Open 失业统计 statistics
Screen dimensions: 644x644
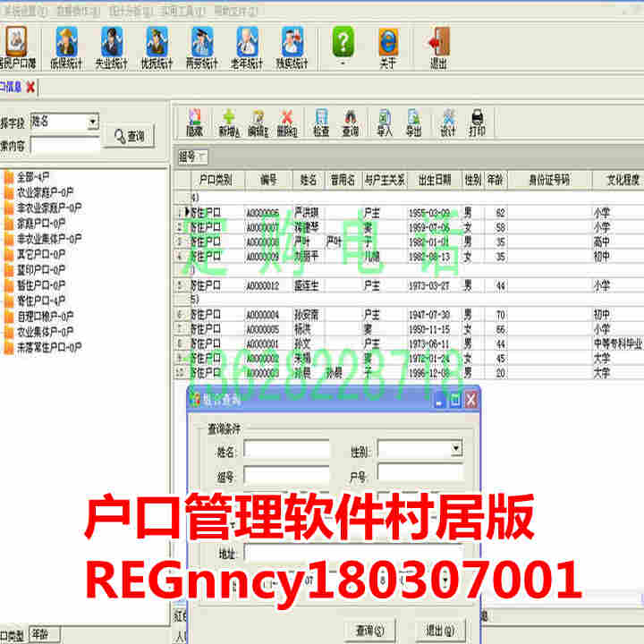[x=111, y=46]
